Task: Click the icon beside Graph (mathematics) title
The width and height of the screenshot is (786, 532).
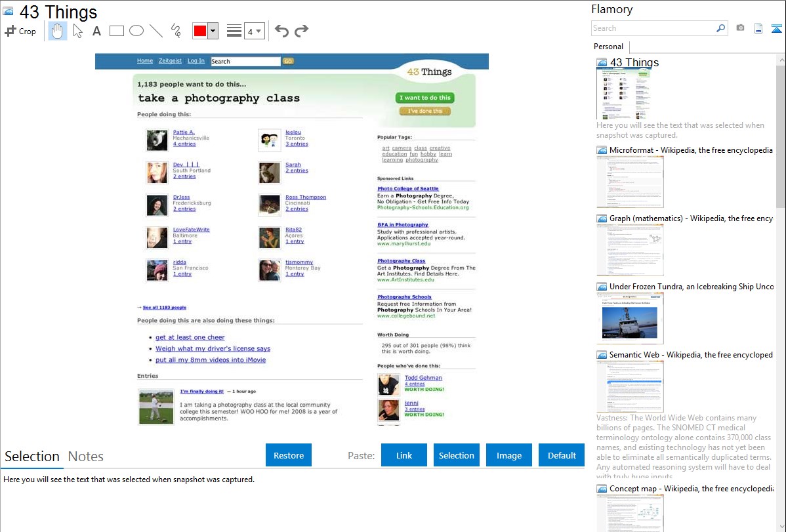Action: [602, 218]
